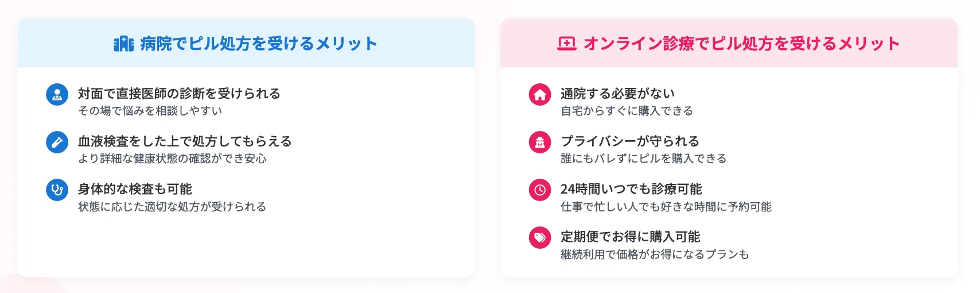Screen dimensions: 980x293
Task: Click the price tag icon
Action: click(540, 237)
